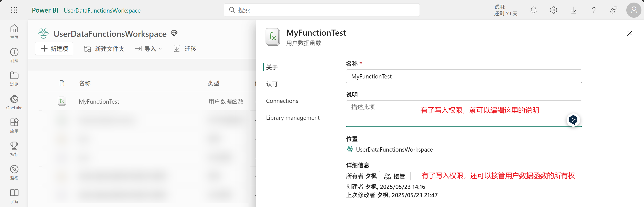This screenshot has height=207, width=644.
Task: Open Monitor in left sidebar
Action: coord(14,173)
